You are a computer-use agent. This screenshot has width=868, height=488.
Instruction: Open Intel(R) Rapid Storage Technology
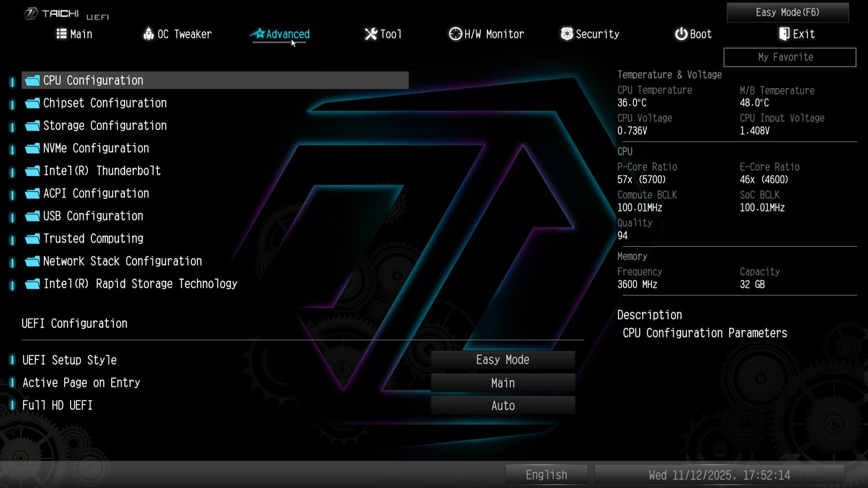[140, 284]
